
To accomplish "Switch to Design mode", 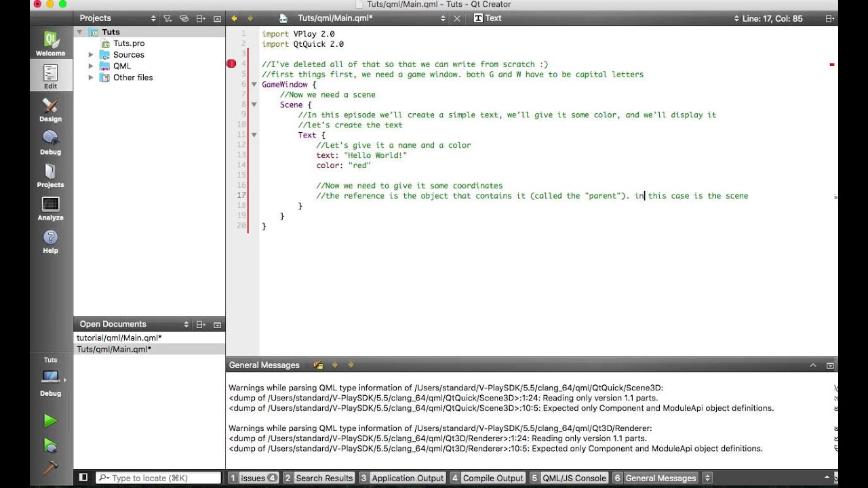I will coord(50,109).
